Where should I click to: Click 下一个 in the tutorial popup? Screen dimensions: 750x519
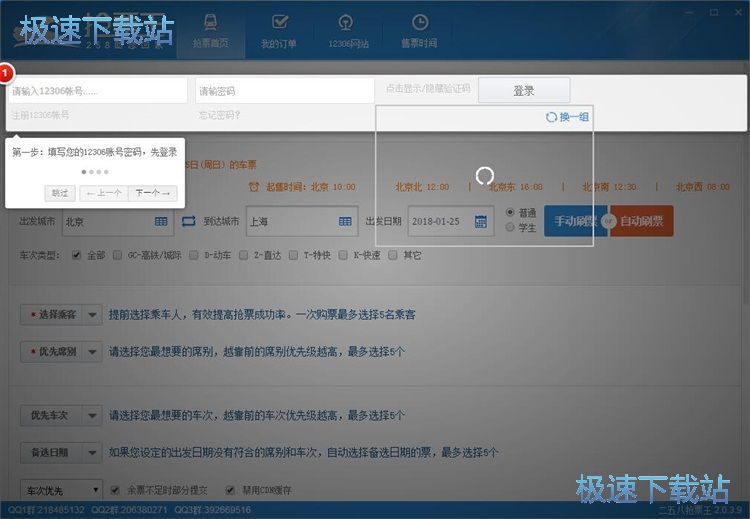153,193
